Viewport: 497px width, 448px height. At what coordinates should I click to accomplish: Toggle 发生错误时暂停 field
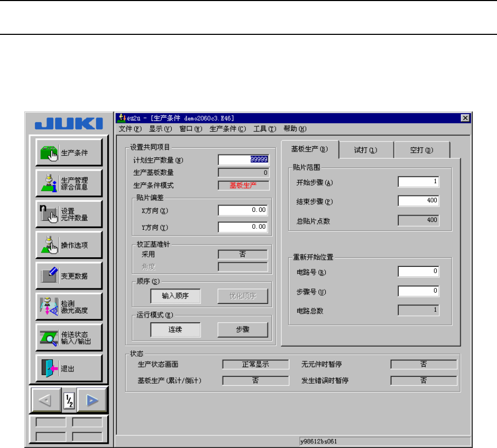pyautogui.click(x=424, y=380)
